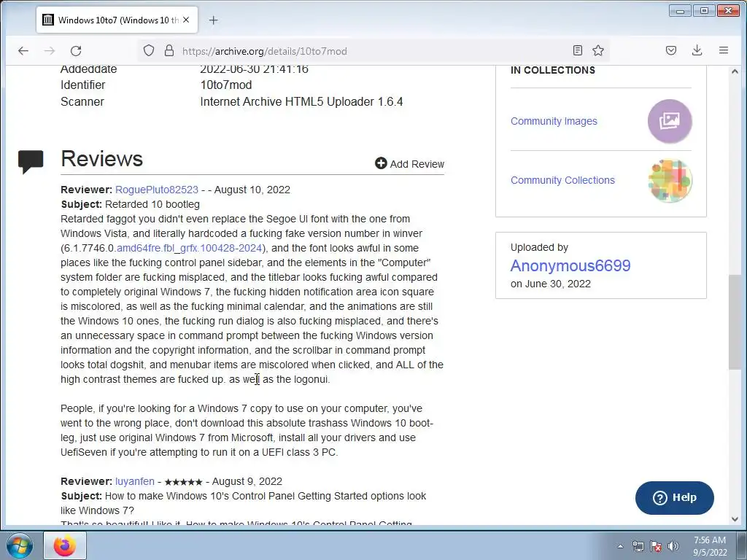Show hidden tray icons arrow

[x=620, y=546]
